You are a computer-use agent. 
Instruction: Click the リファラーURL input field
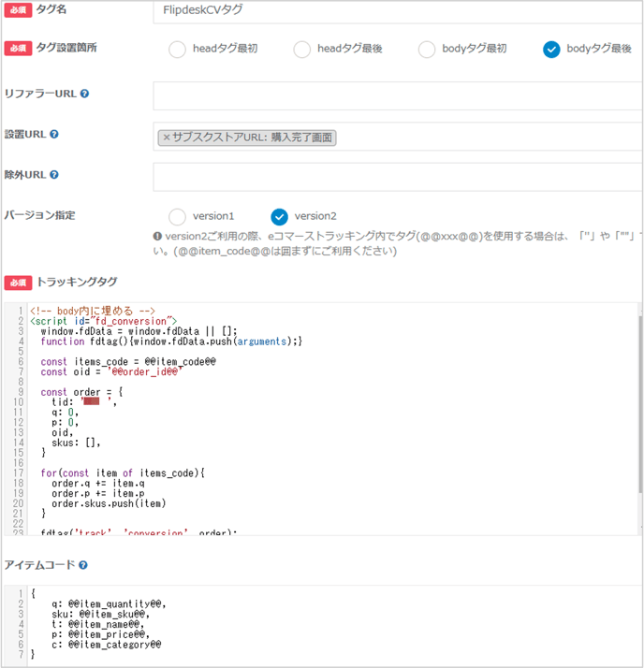point(398,95)
